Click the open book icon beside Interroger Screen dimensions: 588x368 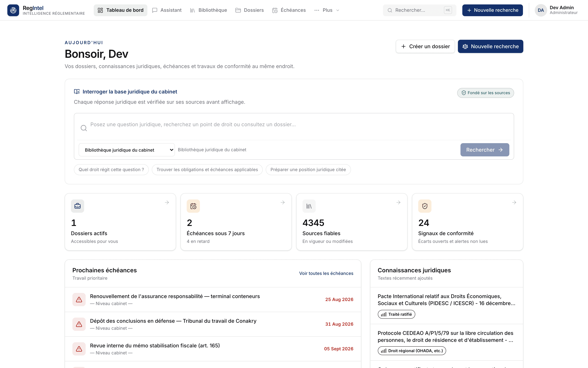coord(77,92)
